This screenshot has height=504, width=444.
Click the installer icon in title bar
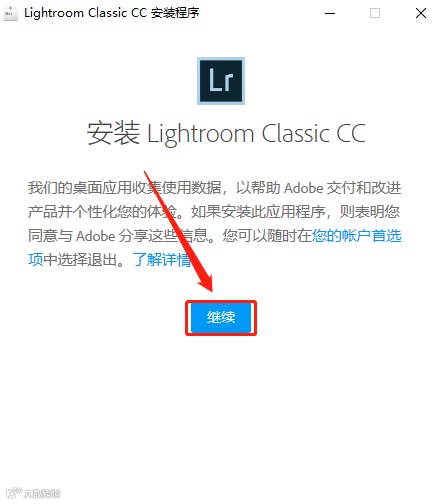pos(10,13)
